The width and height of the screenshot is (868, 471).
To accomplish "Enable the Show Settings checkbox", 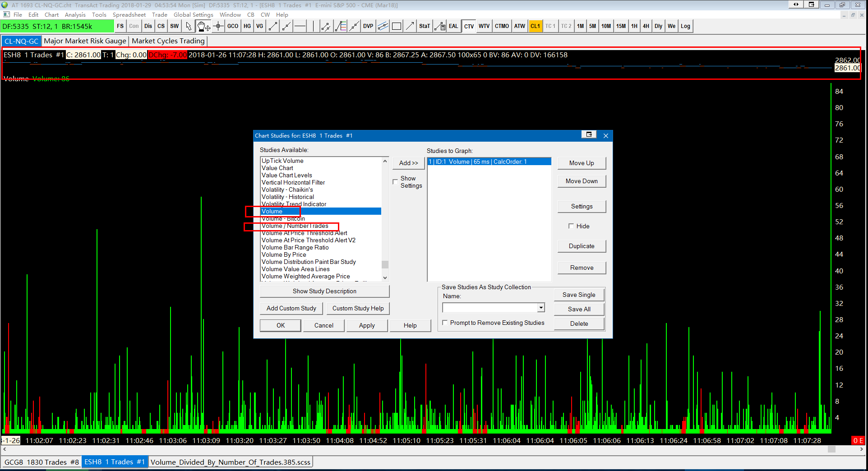I will click(396, 182).
